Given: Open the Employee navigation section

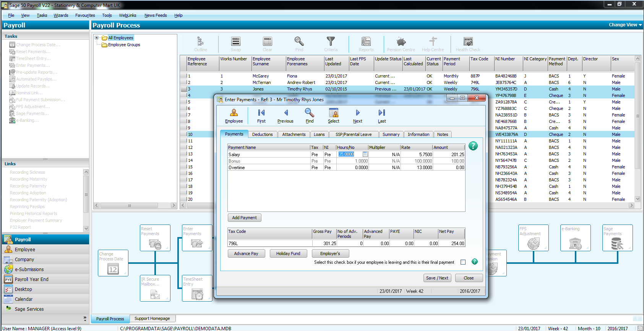Looking at the screenshot, I should [45, 249].
